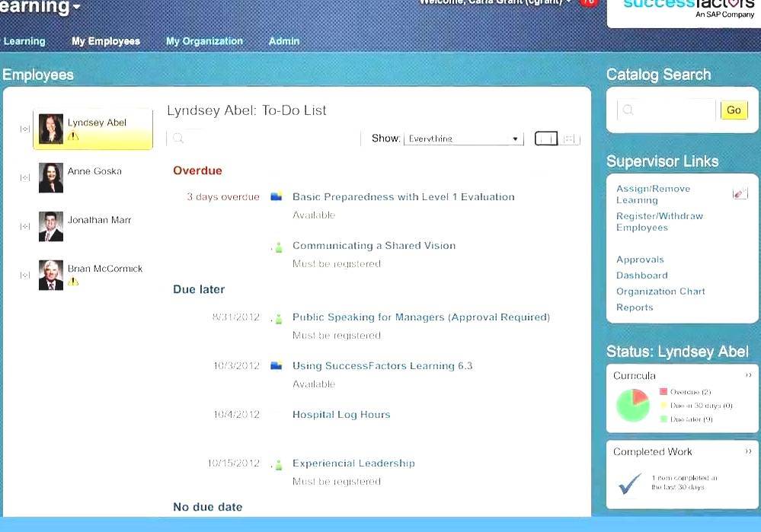The image size is (761, 532).
Task: Click the green Due later legend swatch
Action: click(663, 419)
